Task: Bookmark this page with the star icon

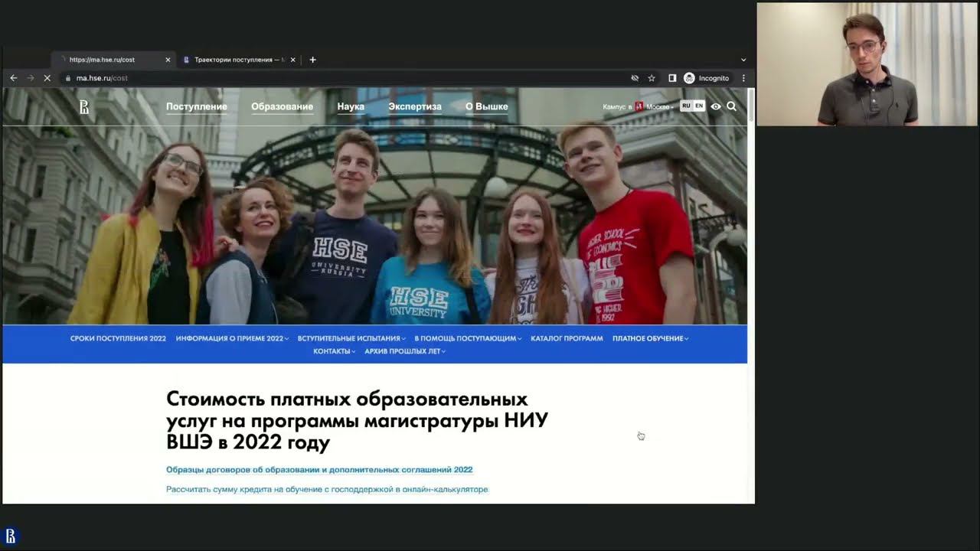Action: (652, 78)
